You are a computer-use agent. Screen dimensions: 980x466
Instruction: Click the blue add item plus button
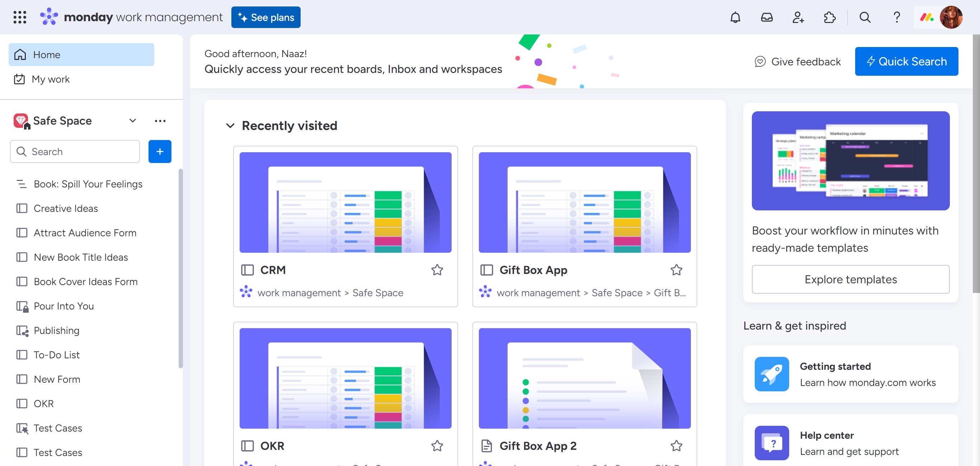[x=160, y=152]
